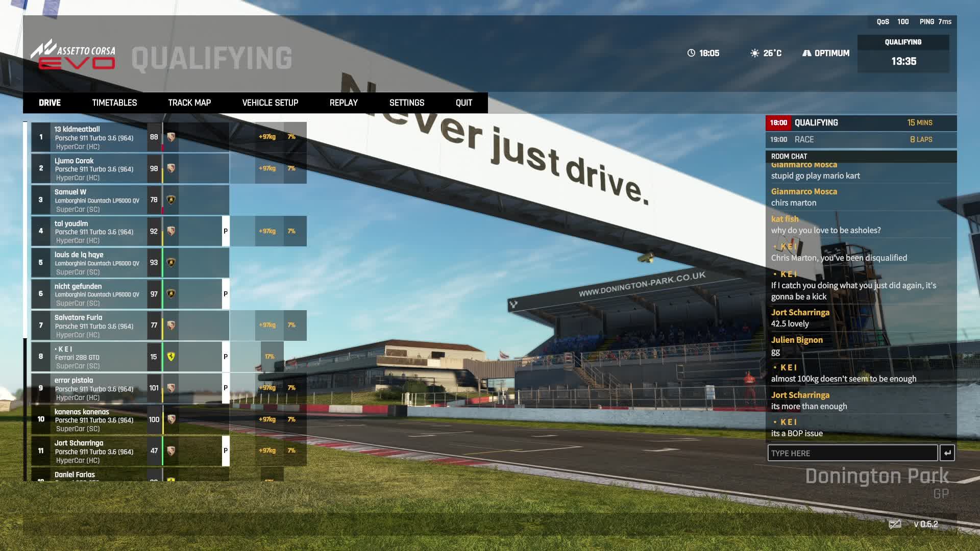Switch to the Track Map tab

tap(189, 103)
